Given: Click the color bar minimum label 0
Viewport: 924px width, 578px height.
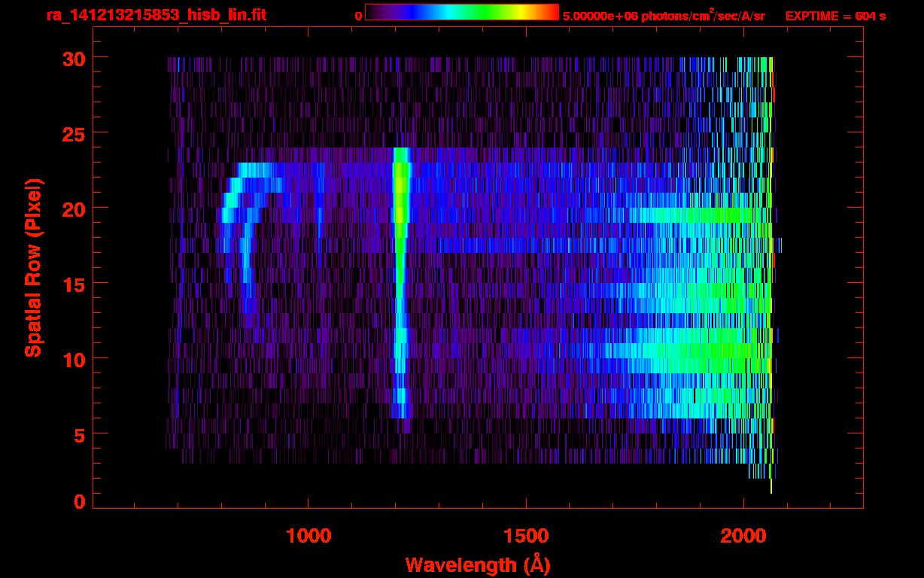Looking at the screenshot, I should [x=358, y=16].
